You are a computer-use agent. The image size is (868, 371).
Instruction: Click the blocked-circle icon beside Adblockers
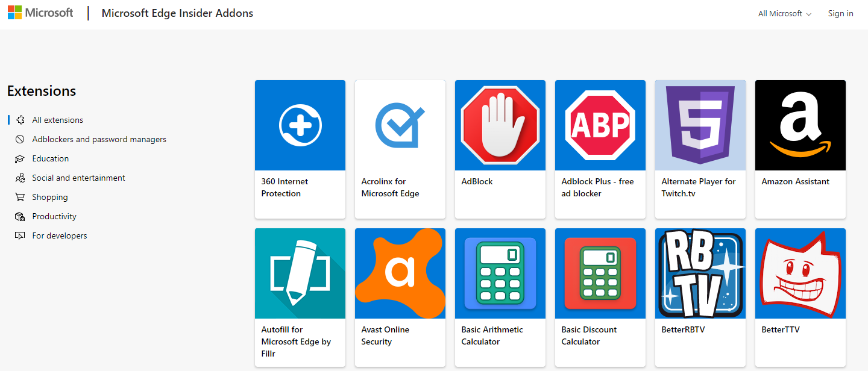(x=20, y=139)
